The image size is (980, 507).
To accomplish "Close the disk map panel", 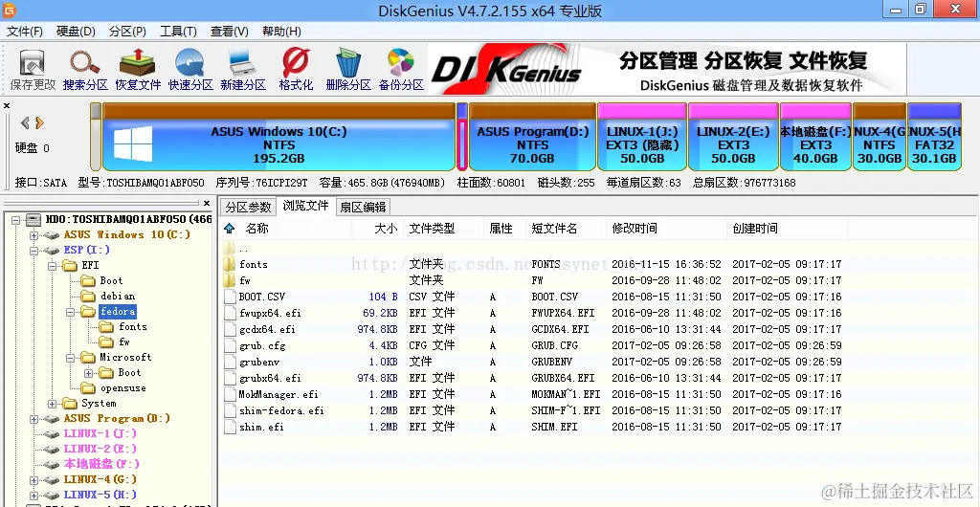I will point(7,106).
